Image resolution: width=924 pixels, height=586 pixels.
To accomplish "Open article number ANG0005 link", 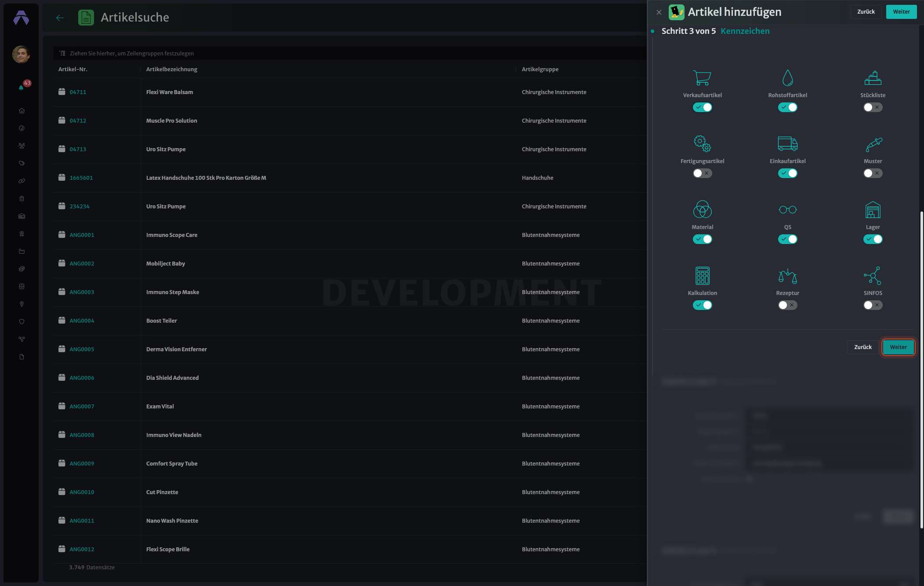I will (x=82, y=349).
